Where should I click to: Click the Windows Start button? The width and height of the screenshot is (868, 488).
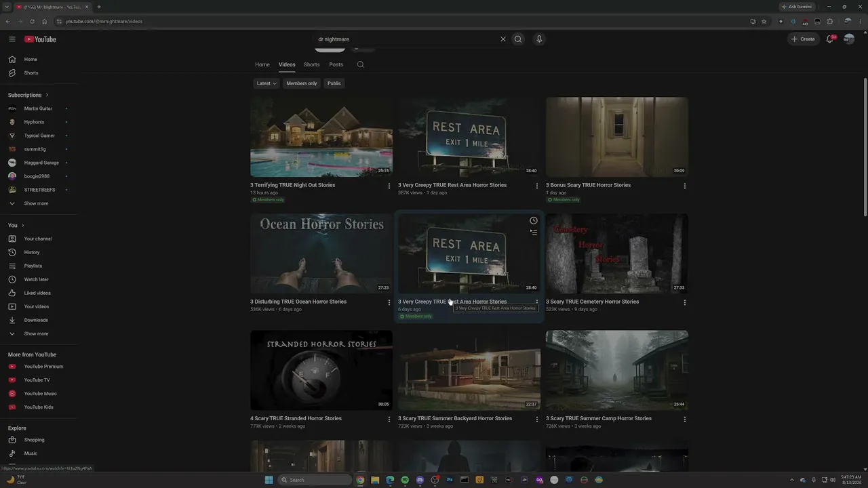click(x=269, y=480)
